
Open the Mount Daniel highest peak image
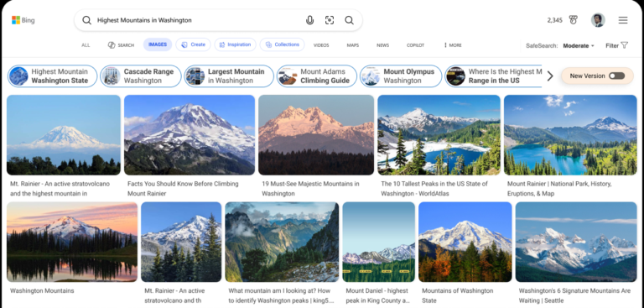click(x=379, y=242)
